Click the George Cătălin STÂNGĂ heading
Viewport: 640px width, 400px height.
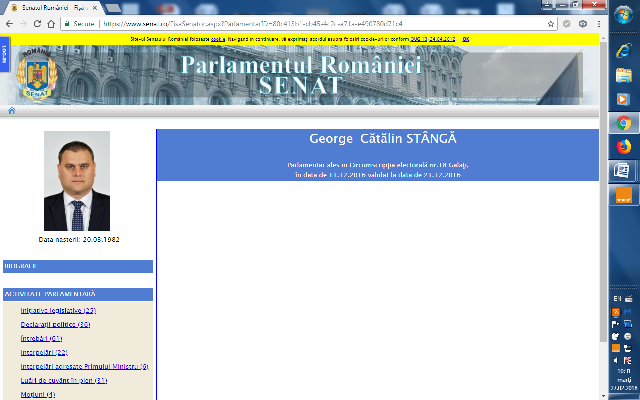[x=383, y=139]
